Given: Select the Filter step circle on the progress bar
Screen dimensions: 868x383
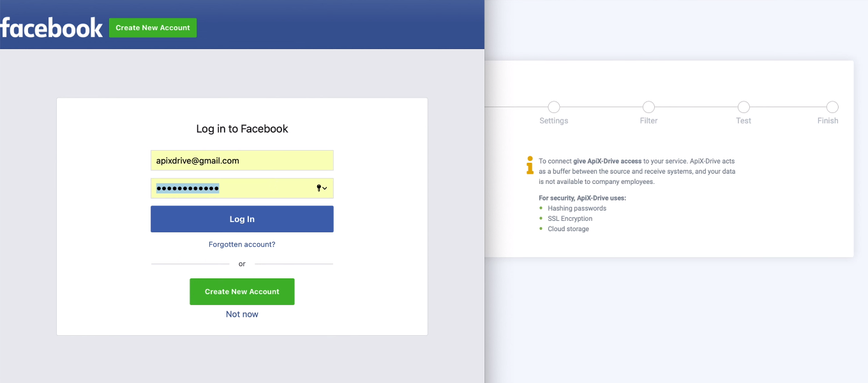Looking at the screenshot, I should [648, 107].
